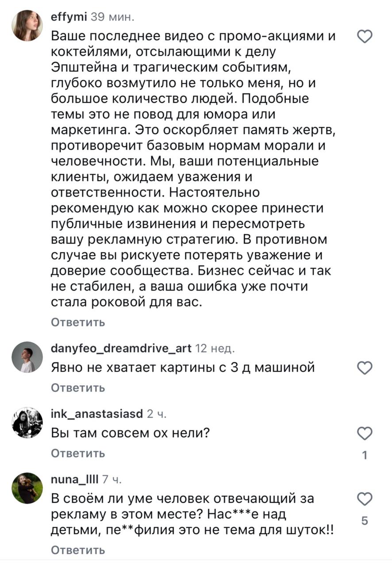Reply to danyfeo_dreamdrive_art's comment
Image resolution: width=392 pixels, height=567 pixels.
78,388
